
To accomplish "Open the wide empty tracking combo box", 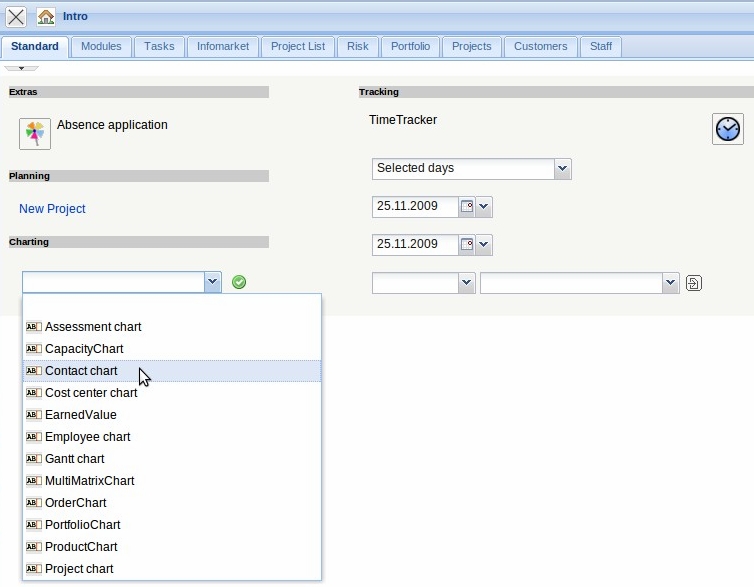I will 671,284.
